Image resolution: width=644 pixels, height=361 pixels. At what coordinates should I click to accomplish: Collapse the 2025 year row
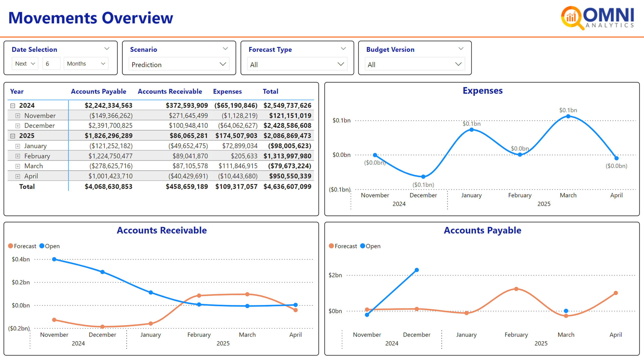pyautogui.click(x=13, y=136)
